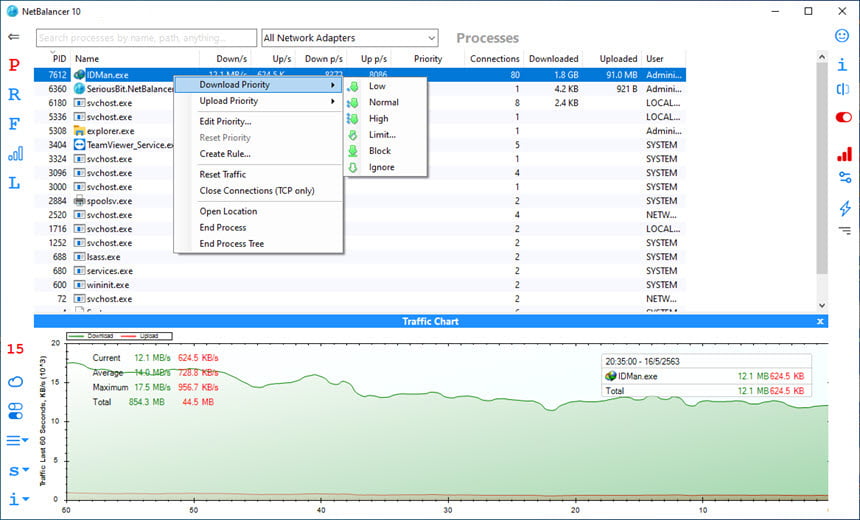Viewport: 860px width, 520px height.
Task: Click the process search field
Action: click(x=146, y=38)
